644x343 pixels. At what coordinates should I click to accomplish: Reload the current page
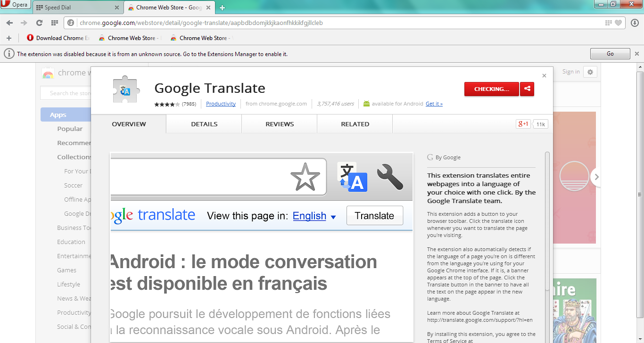pyautogui.click(x=40, y=23)
